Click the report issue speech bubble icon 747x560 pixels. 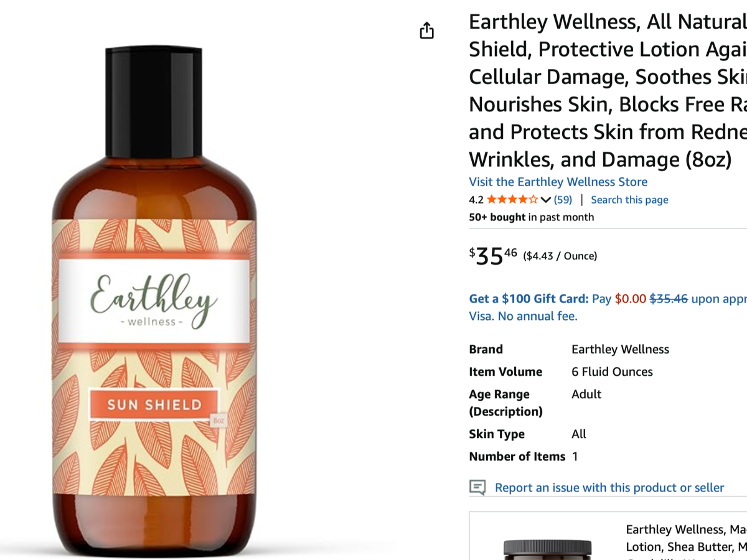pyautogui.click(x=477, y=487)
